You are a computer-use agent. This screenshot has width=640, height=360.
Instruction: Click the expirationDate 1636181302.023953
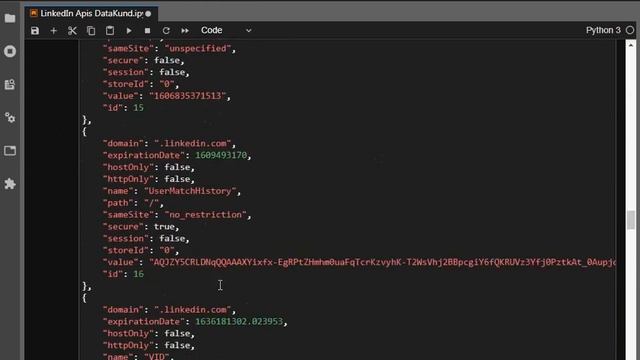click(239, 322)
